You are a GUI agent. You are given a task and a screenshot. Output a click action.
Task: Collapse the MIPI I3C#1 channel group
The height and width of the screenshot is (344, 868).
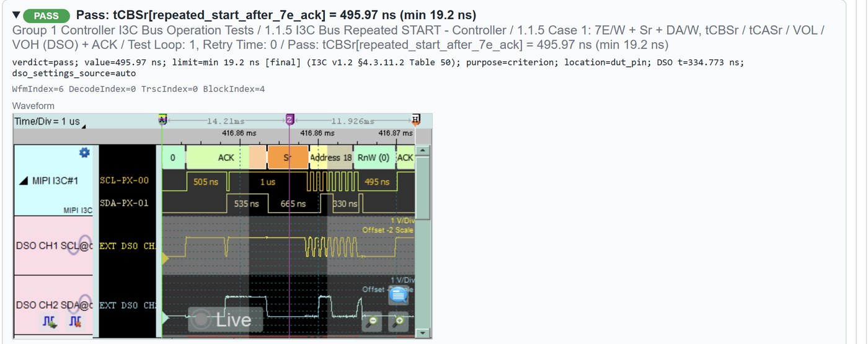pos(24,182)
